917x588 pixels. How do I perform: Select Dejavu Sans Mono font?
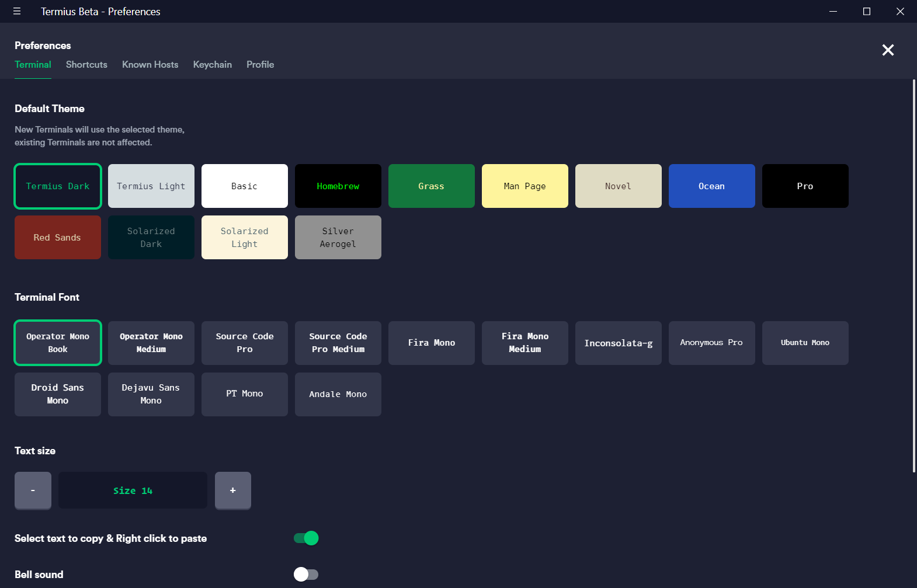point(151,394)
